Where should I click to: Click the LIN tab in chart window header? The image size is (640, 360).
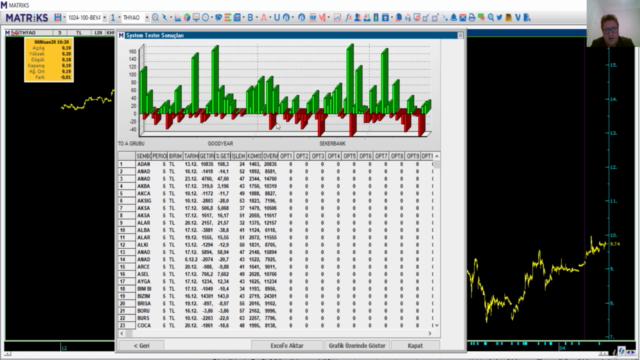click(x=98, y=33)
